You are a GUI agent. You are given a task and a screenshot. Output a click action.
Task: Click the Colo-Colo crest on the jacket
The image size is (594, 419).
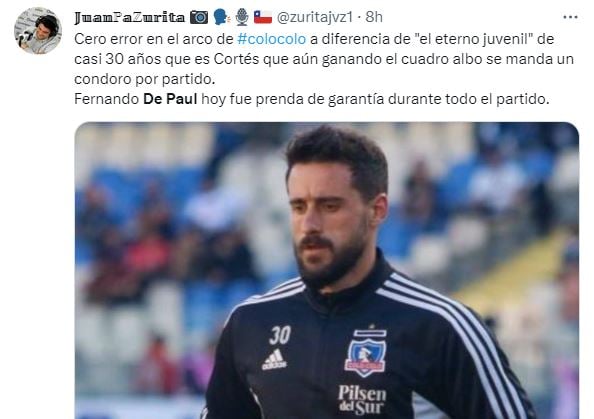(x=365, y=353)
